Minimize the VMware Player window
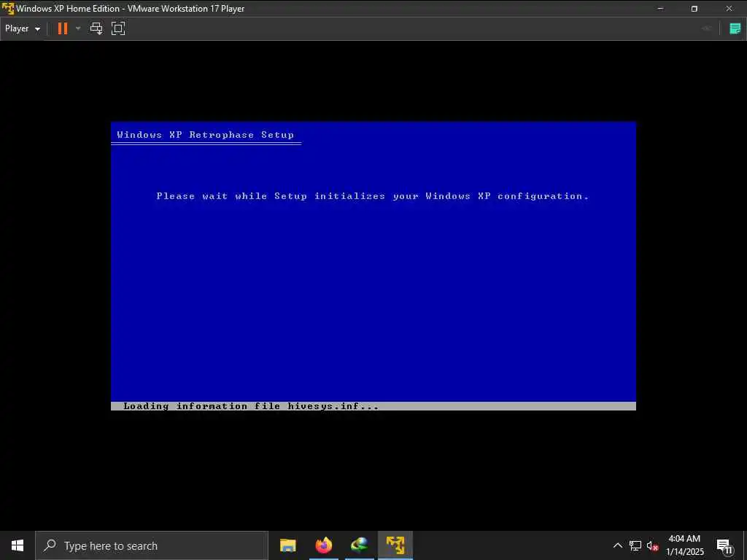 [x=660, y=9]
